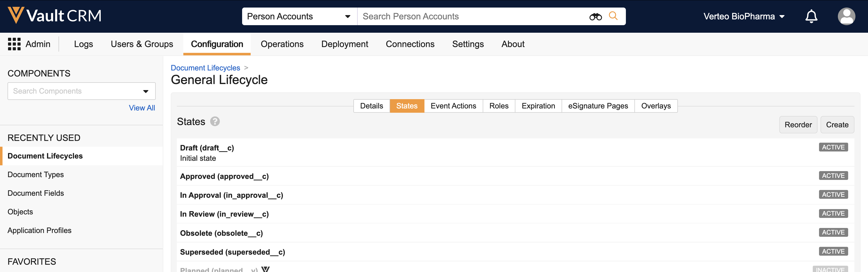
Task: Click the Reorder button
Action: pyautogui.click(x=798, y=125)
